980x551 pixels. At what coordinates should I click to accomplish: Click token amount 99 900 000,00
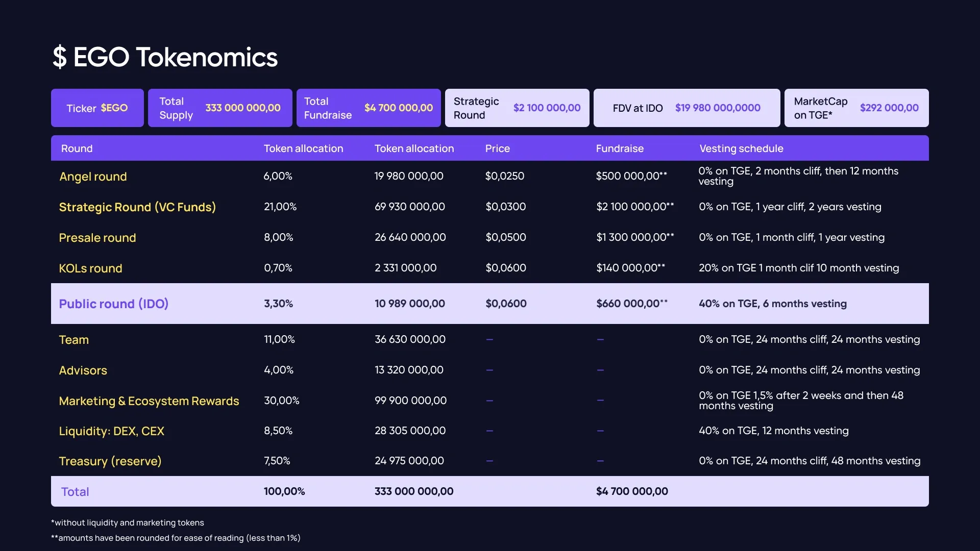pyautogui.click(x=411, y=400)
